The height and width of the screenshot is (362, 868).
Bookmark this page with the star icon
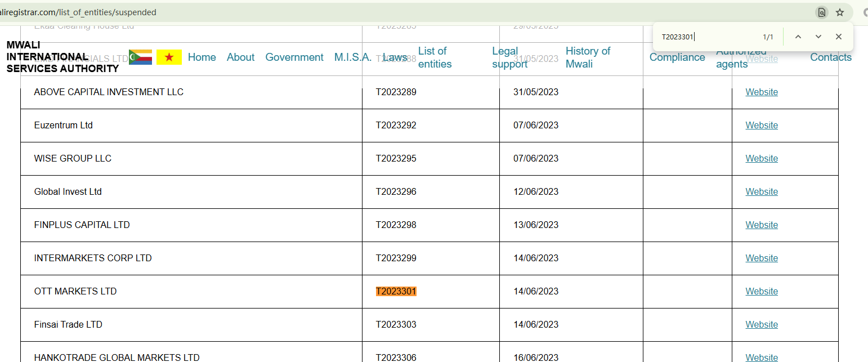(x=840, y=12)
